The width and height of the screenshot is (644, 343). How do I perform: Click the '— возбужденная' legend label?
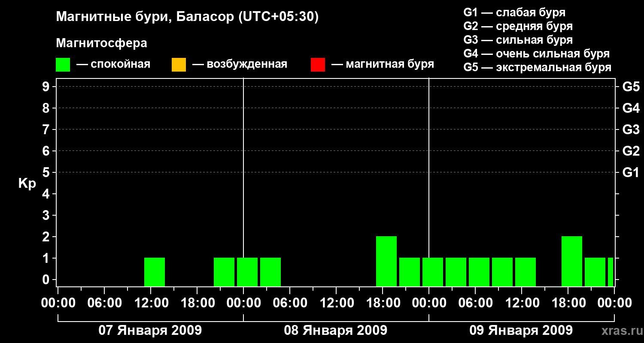click(x=240, y=64)
